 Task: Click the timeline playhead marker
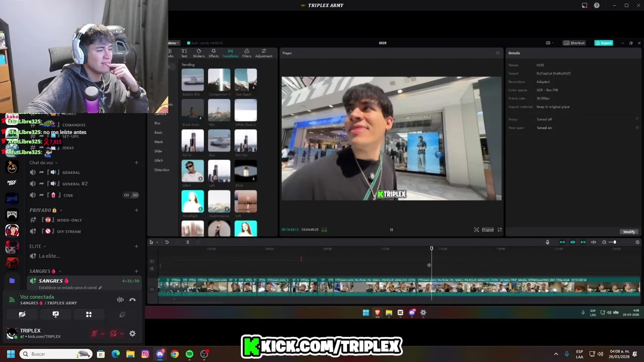coord(431,248)
